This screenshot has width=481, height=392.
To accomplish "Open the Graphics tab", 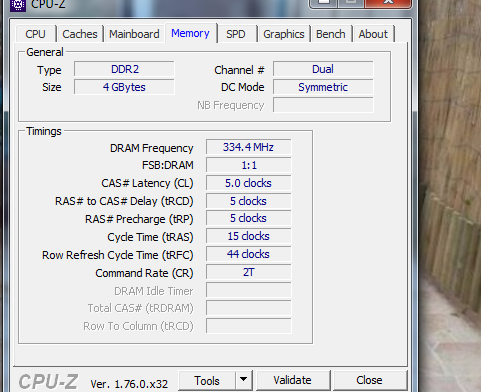I will (284, 34).
